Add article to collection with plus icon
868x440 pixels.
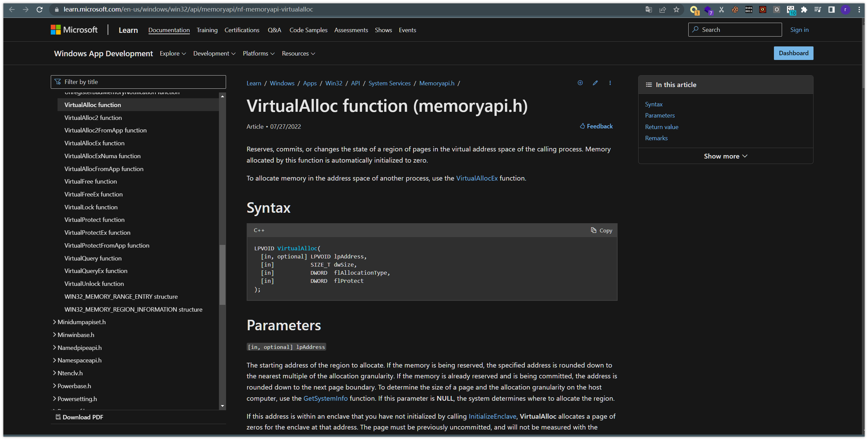[x=580, y=83]
